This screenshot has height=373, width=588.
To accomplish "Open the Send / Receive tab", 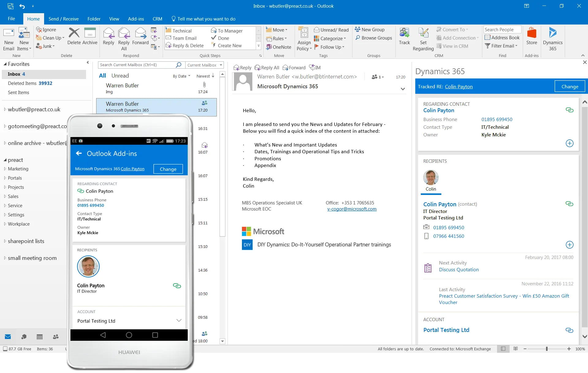I will [63, 19].
